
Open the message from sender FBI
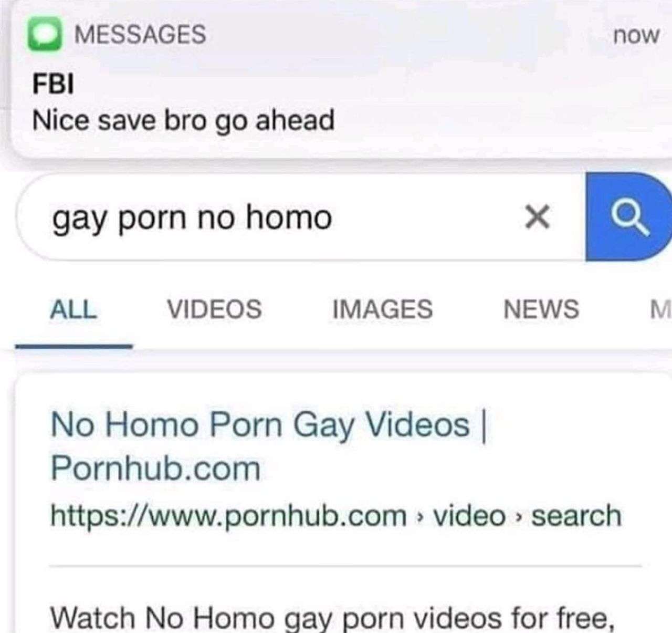pos(53,84)
